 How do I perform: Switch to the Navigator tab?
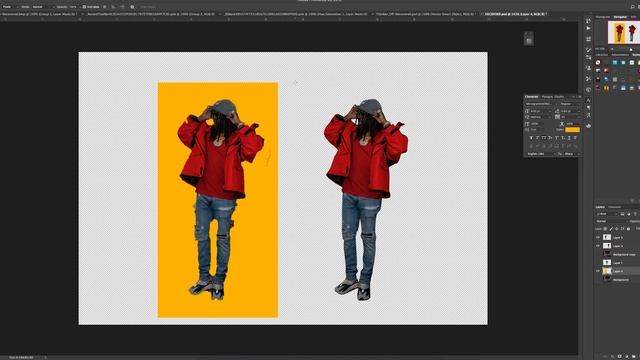[x=620, y=17]
